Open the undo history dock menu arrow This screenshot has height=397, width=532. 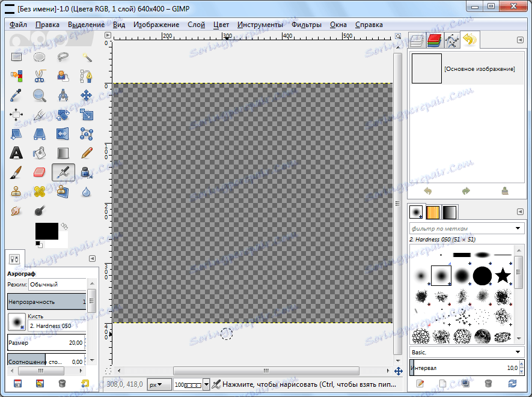click(x=520, y=40)
